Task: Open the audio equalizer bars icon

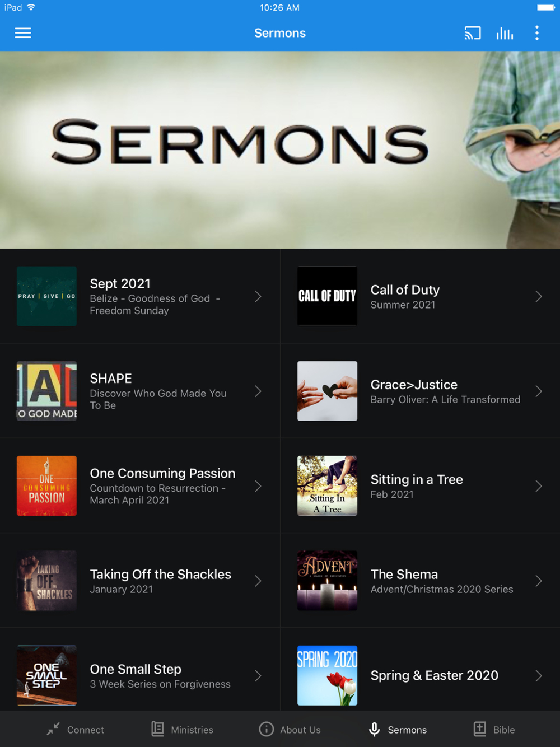Action: point(505,33)
